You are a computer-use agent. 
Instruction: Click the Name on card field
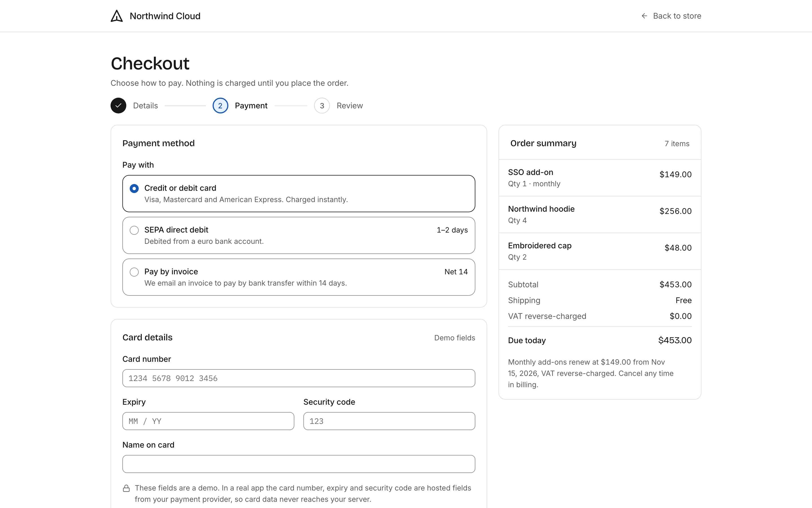(x=299, y=464)
